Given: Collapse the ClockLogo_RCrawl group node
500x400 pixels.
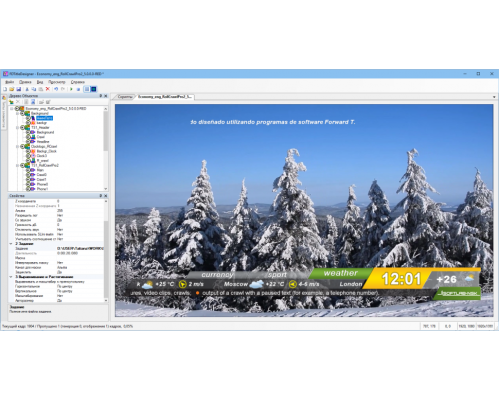Looking at the screenshot, I should coord(17,146).
